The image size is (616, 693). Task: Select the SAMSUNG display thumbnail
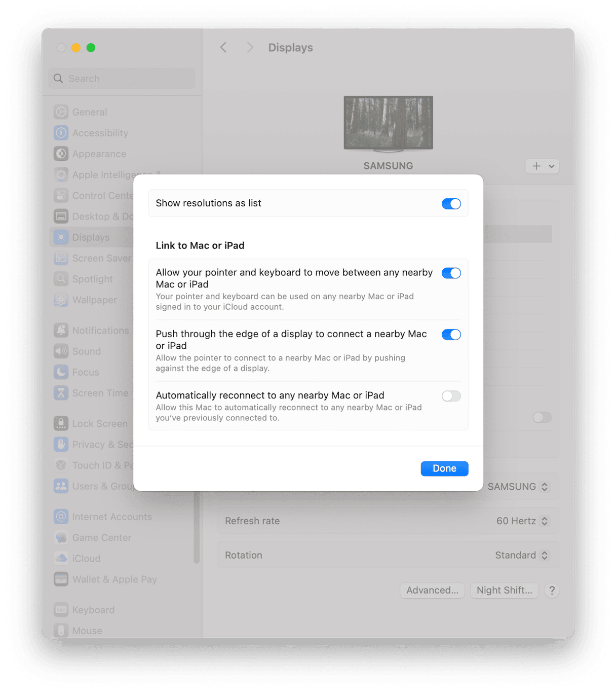tap(389, 124)
